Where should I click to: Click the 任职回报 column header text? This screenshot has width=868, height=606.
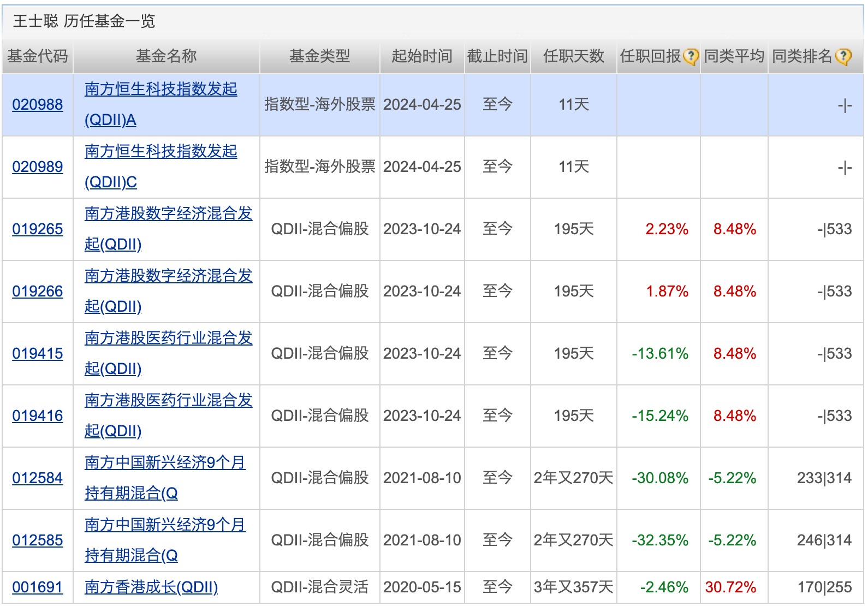coord(651,56)
